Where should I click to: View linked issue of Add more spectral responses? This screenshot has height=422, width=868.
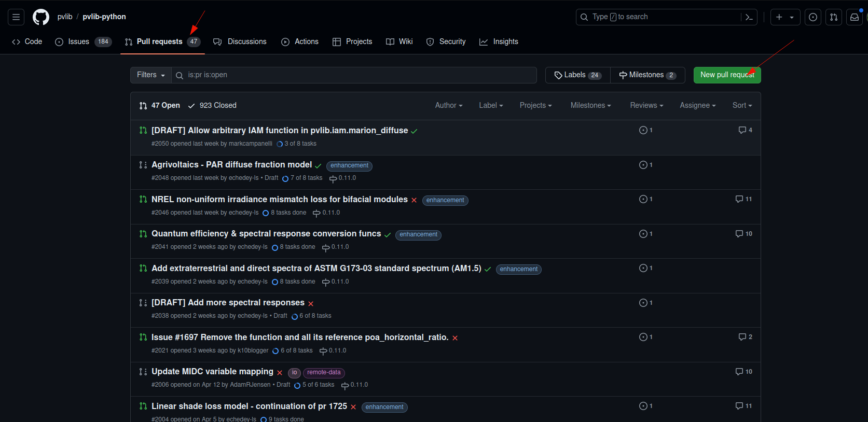(x=646, y=303)
